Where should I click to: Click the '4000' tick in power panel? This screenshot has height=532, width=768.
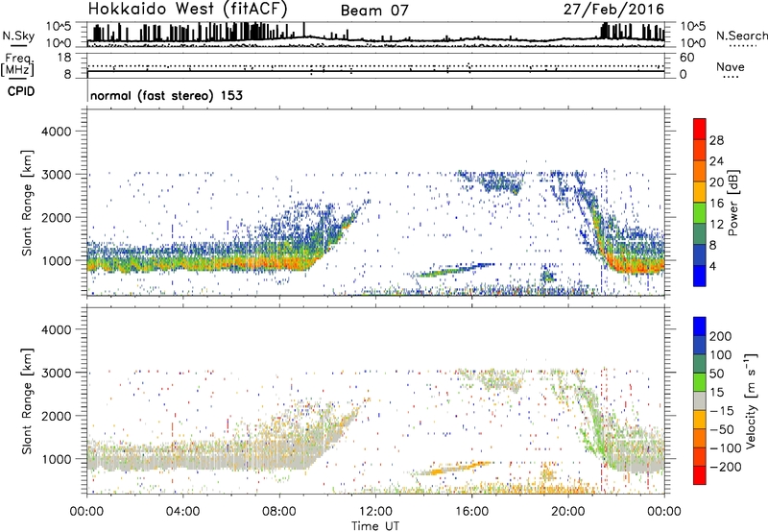(56, 132)
